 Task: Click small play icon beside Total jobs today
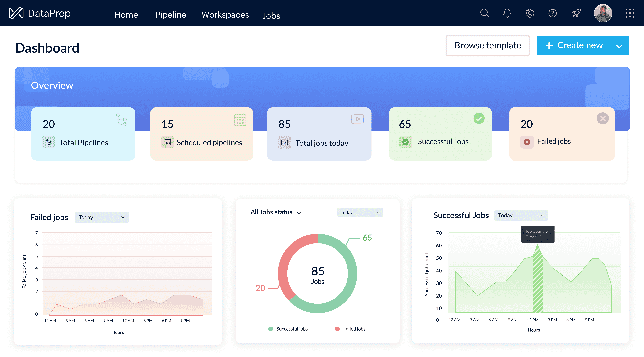coord(284,143)
